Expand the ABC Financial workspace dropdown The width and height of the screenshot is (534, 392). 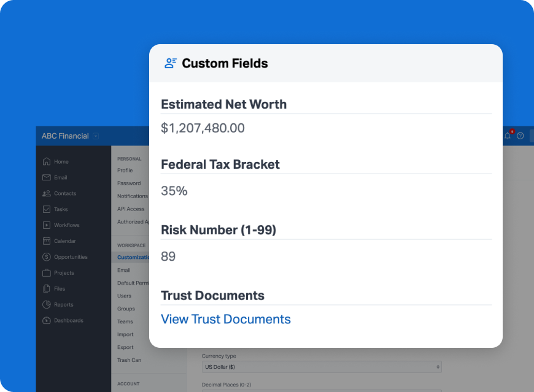(96, 136)
